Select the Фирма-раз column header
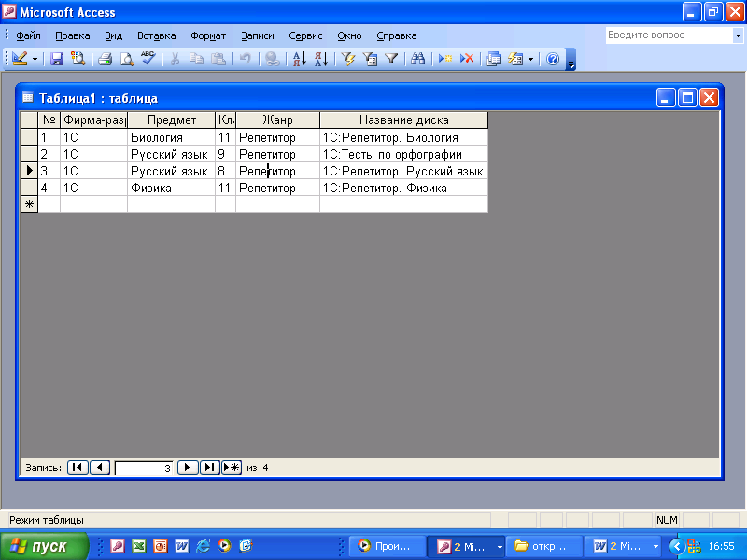The height and width of the screenshot is (560, 747). click(94, 120)
